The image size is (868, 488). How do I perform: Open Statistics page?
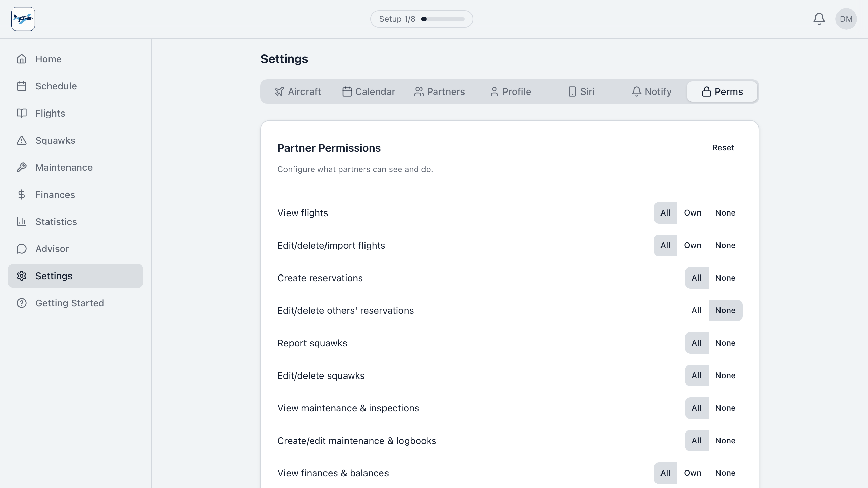(76, 222)
